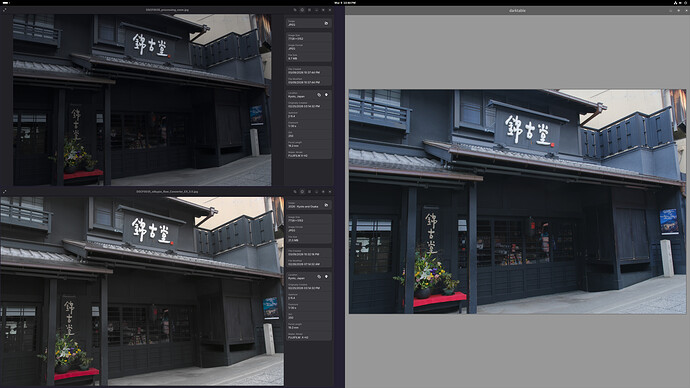Click the File Created date in top viewer panel
Viewport: 690px width, 388px height.
304,73
